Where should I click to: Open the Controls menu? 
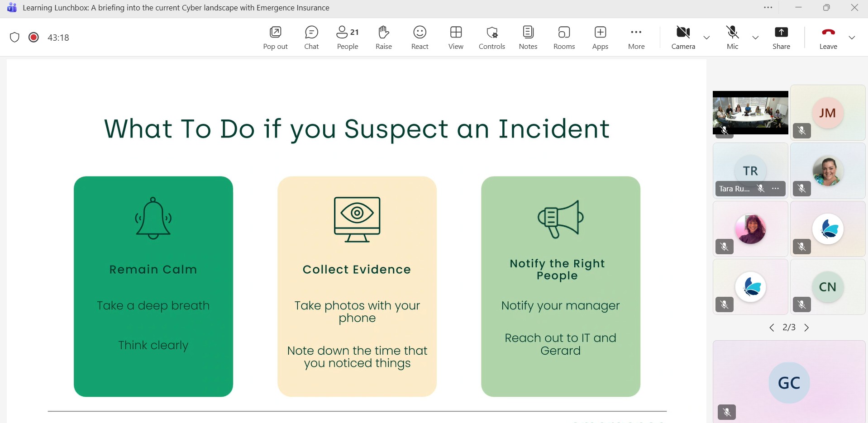point(491,38)
